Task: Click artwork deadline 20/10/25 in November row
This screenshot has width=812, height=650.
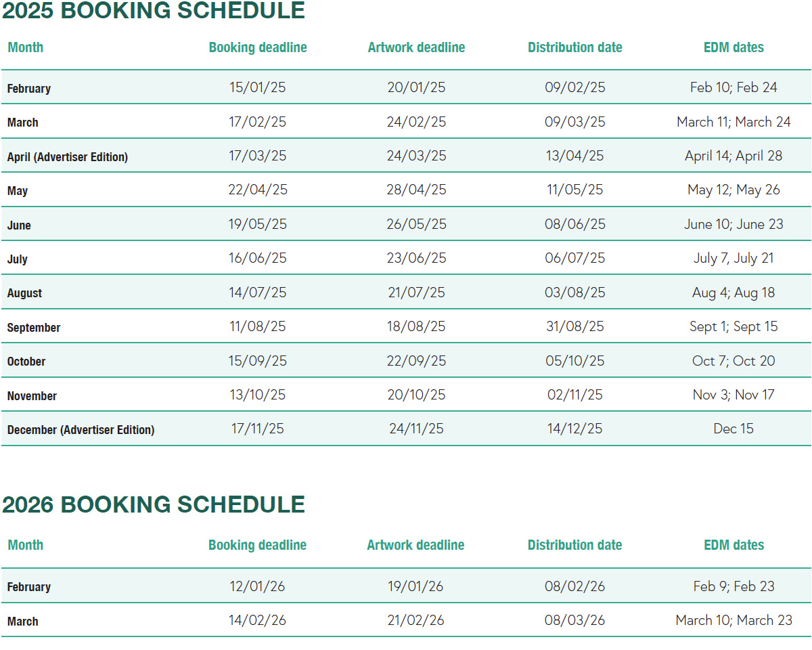Action: (x=416, y=395)
